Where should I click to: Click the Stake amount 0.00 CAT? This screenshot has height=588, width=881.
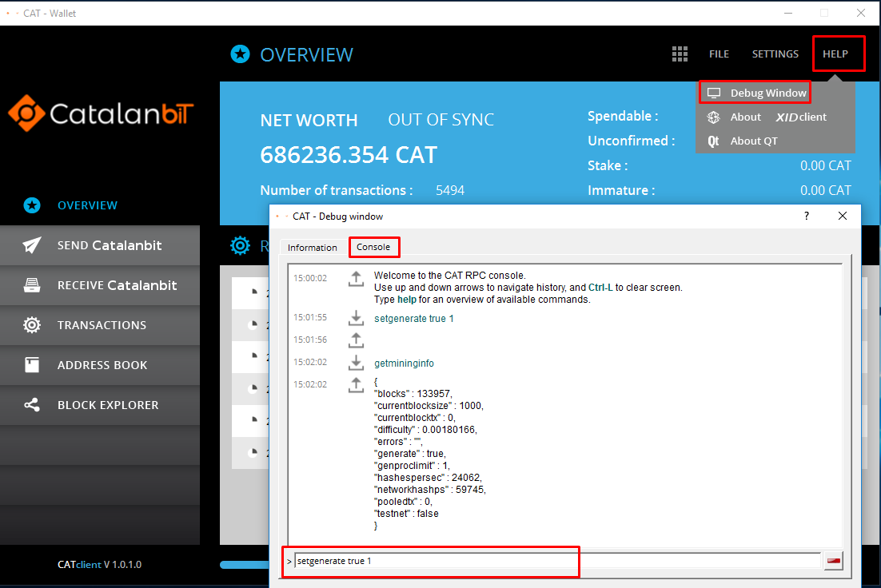pos(825,165)
